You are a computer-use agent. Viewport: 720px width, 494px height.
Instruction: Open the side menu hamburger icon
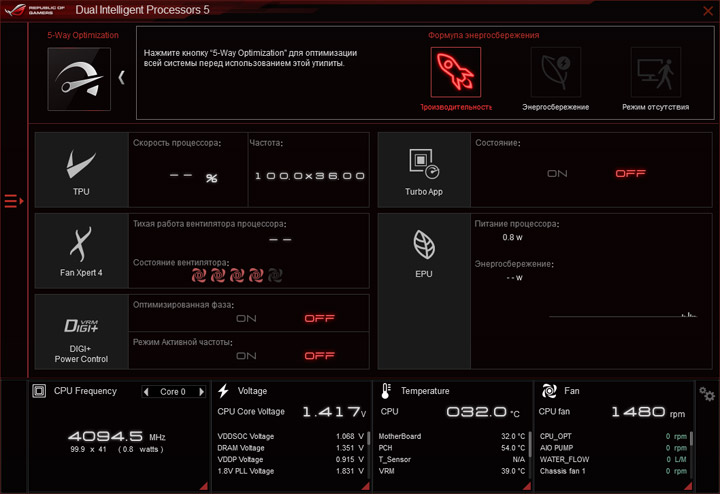13,201
